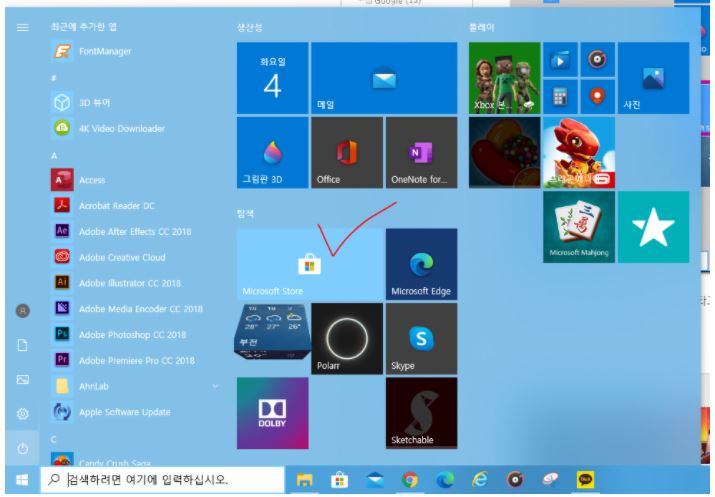
Task: Click the # section header
Action: pyautogui.click(x=54, y=78)
